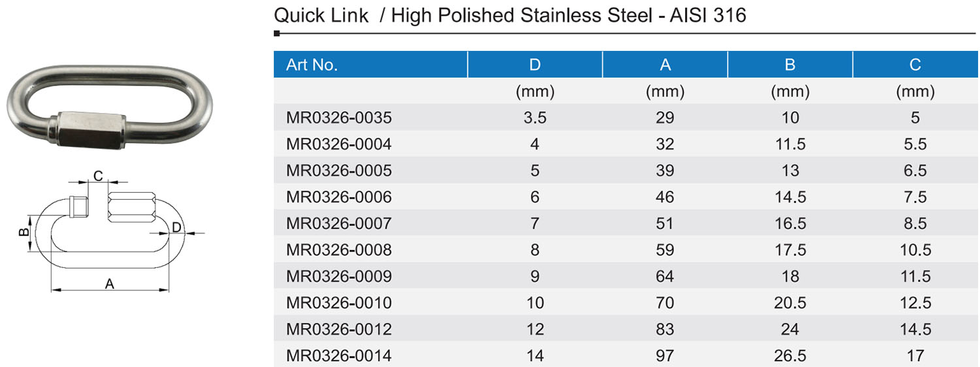Viewport: 980px width, 367px height.
Task: Choose article number MR0326-0007
Action: pos(338,223)
